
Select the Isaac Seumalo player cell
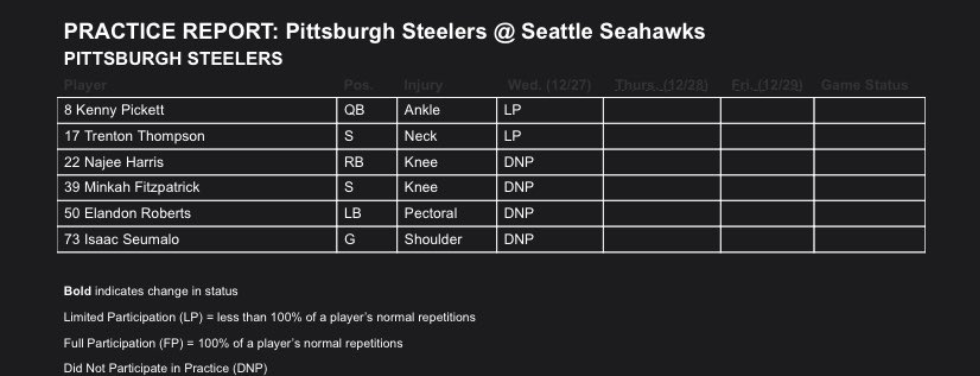[121, 239]
